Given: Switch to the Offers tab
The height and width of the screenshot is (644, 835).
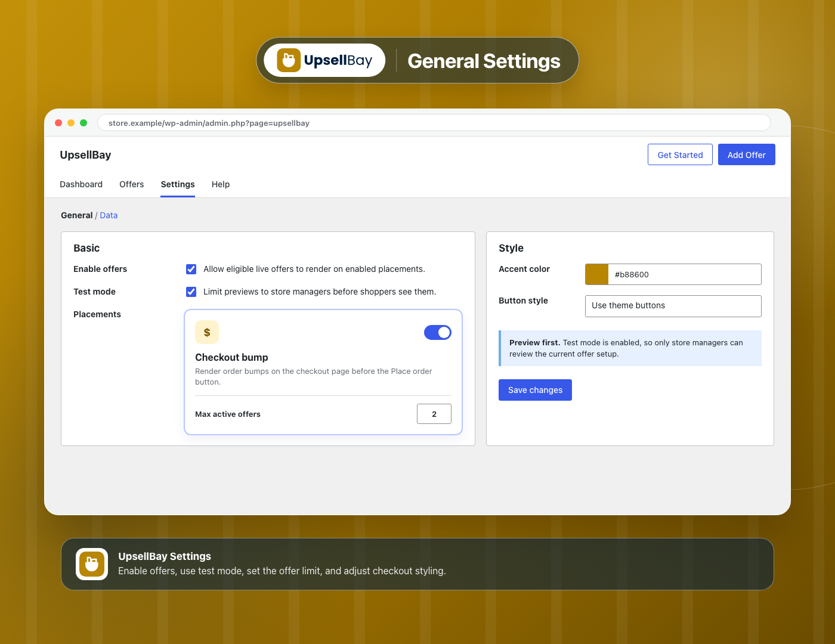Looking at the screenshot, I should pyautogui.click(x=132, y=184).
